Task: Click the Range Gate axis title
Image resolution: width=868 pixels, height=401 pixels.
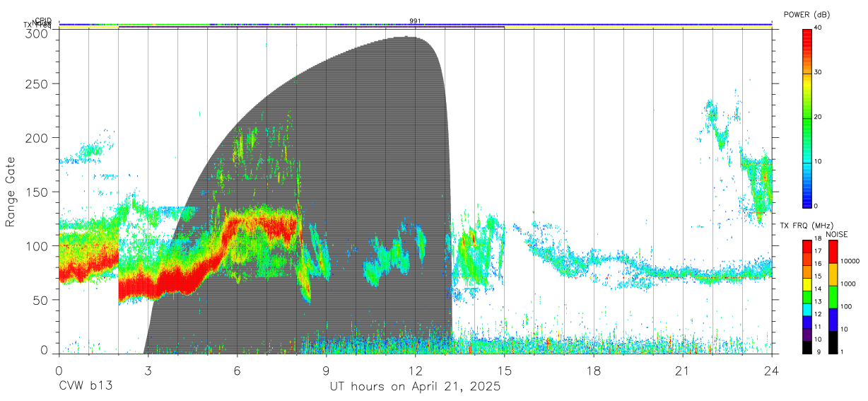Action: click(11, 192)
